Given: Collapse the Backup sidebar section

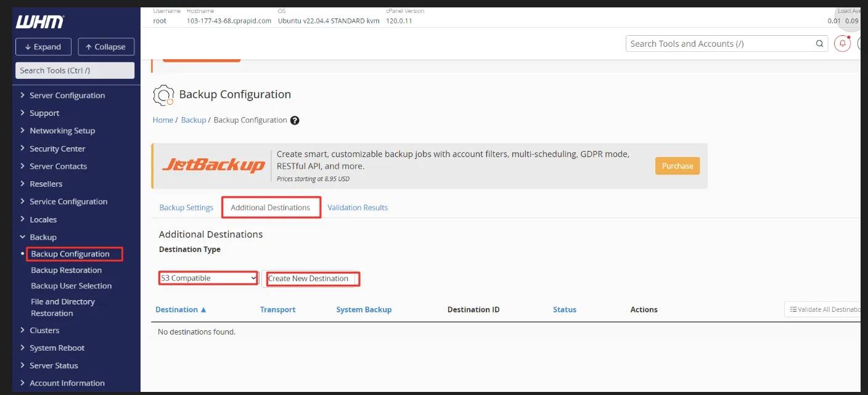Looking at the screenshot, I should point(43,237).
